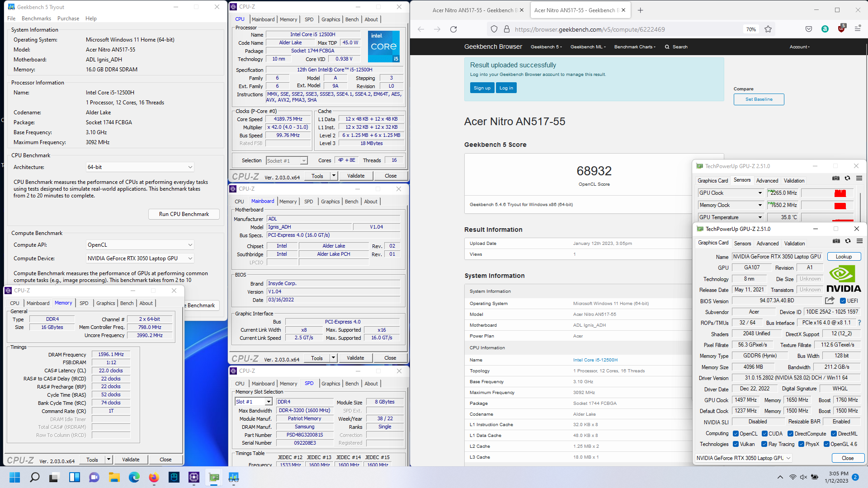Switch to Graphics tab in CPU-Z Mainboard window
This screenshot has height=488, width=868.
330,202
